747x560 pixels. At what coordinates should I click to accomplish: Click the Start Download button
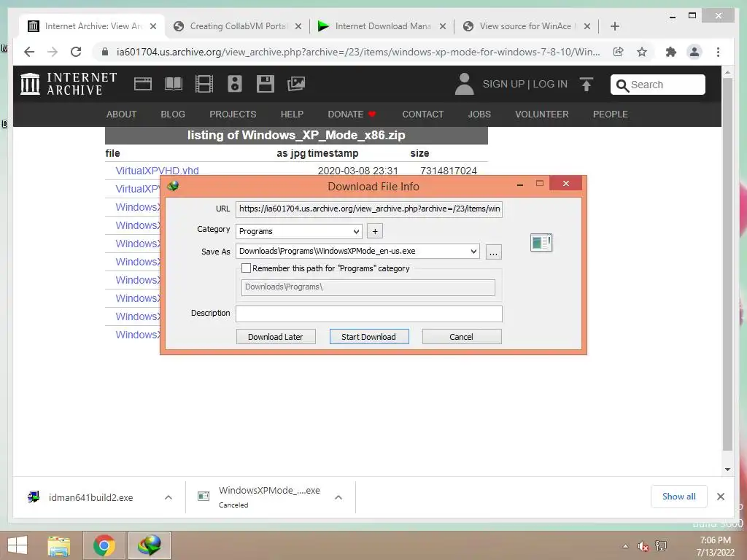click(369, 337)
